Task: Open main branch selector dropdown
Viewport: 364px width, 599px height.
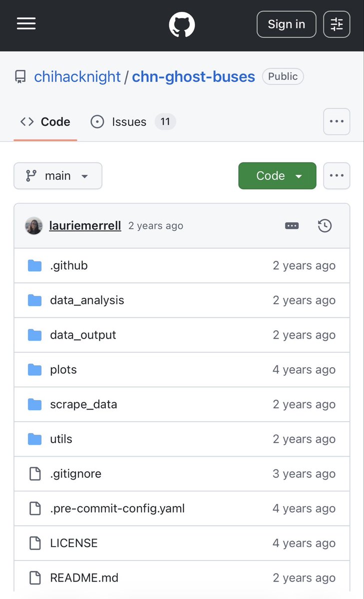Action: pos(58,176)
